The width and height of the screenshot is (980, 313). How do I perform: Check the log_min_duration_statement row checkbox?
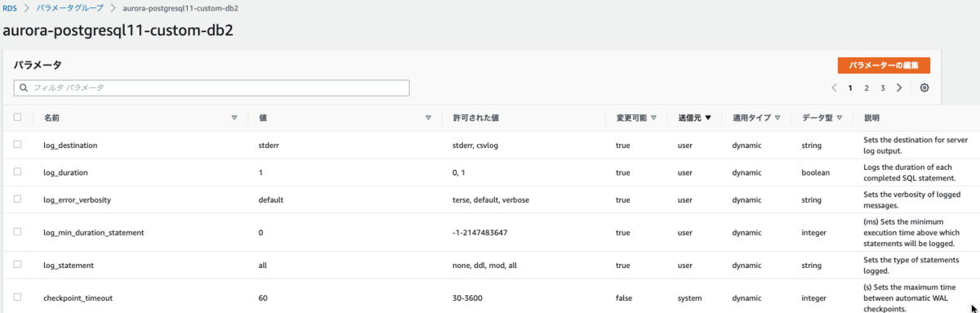click(x=17, y=232)
